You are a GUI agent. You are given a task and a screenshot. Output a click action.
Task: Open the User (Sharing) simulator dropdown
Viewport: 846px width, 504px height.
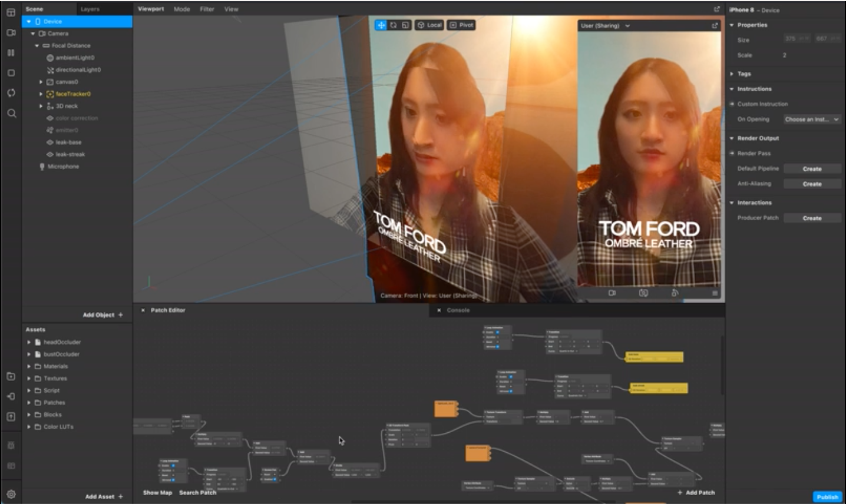tap(605, 25)
